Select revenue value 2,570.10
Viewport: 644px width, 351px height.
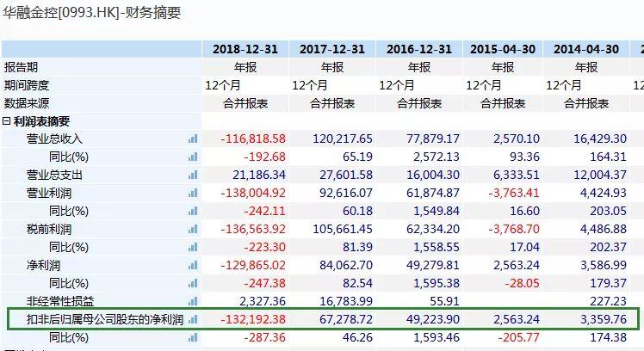tap(517, 139)
